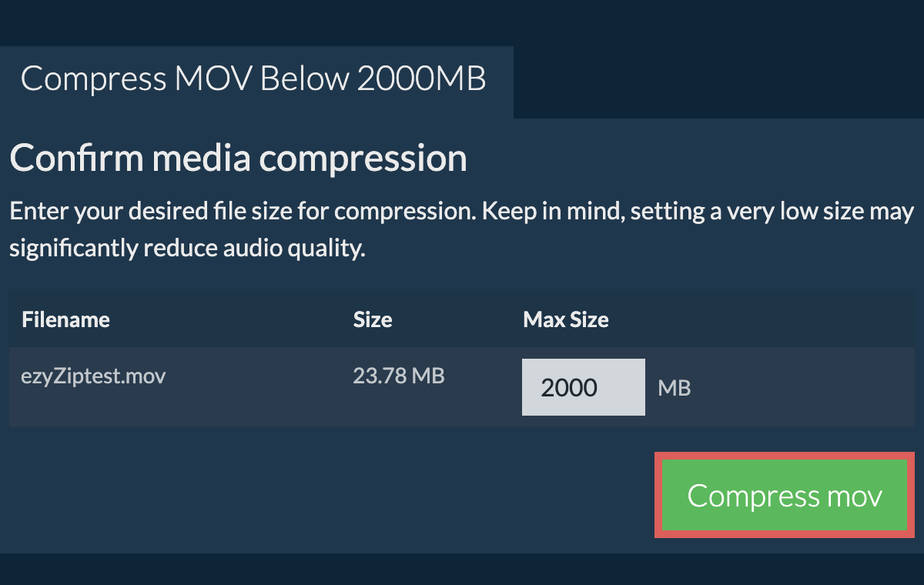
Task: Click the MB unit label beside the input
Action: pos(674,388)
